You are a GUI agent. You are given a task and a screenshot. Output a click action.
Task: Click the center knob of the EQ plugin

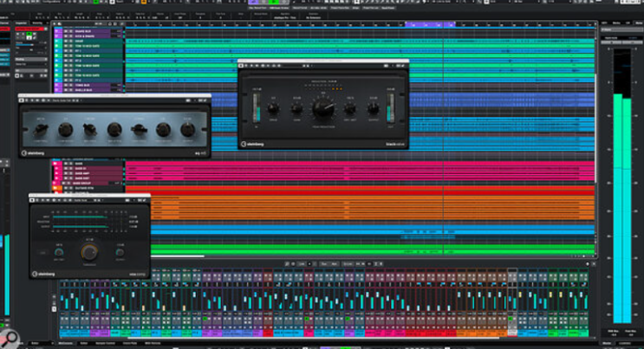click(x=114, y=130)
